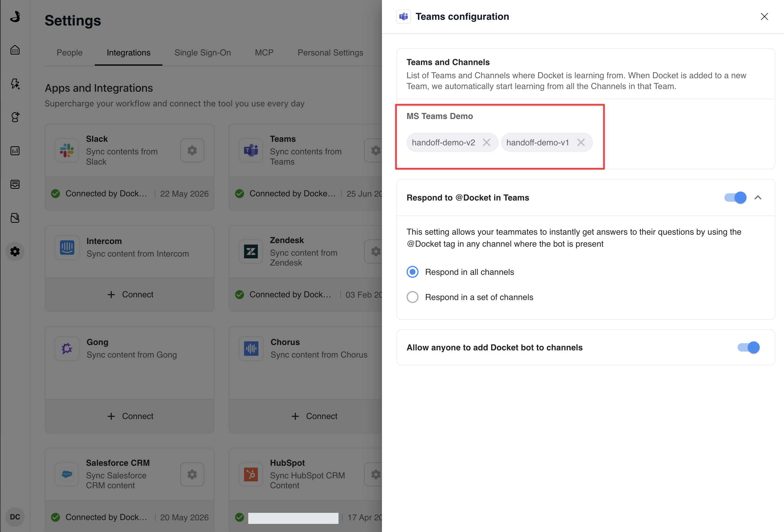
Task: Close the Teams configuration panel
Action: tap(764, 16)
